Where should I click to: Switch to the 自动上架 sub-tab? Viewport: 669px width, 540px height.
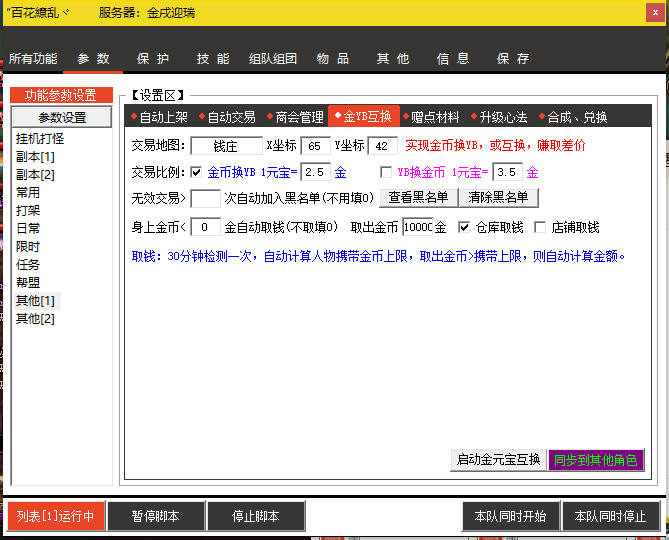click(x=160, y=116)
